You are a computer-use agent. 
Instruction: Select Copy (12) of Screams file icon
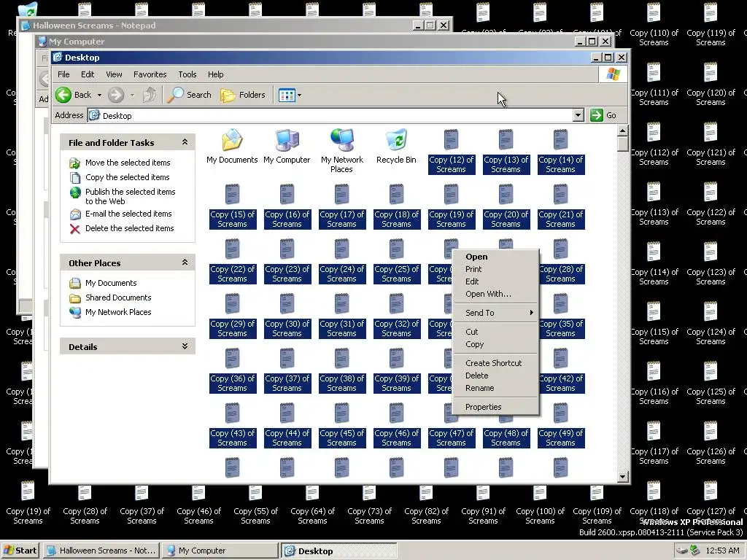[x=451, y=140]
